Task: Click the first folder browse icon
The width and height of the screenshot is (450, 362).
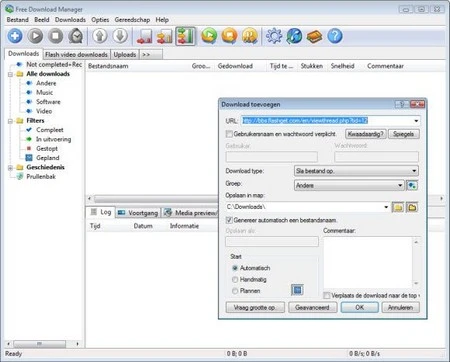Action: click(x=398, y=207)
